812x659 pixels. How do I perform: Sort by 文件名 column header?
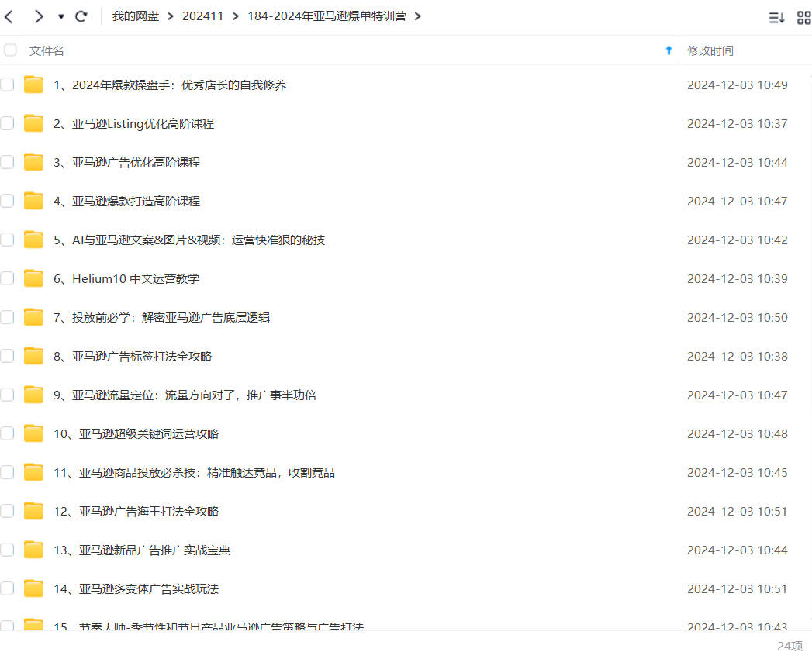[47, 50]
